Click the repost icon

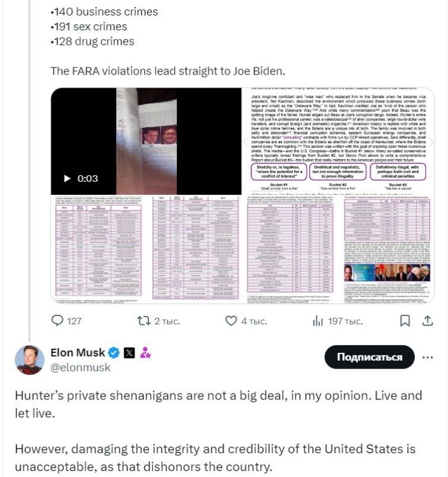pyautogui.click(x=144, y=321)
